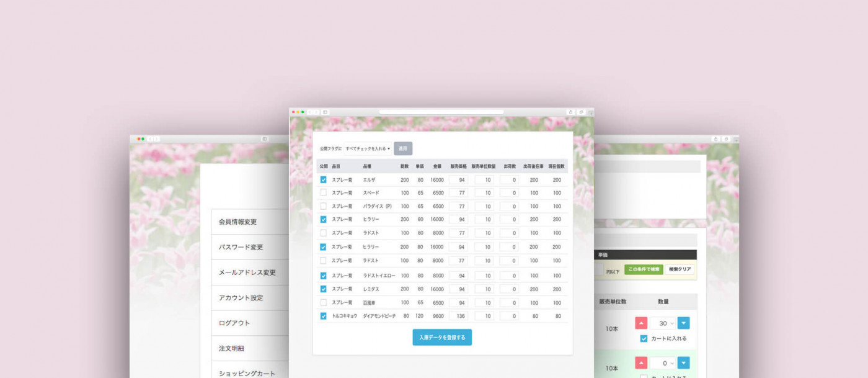Screen dimensions: 868x378
Task: Open the quantity dropdown showing 30
Action: point(663,323)
